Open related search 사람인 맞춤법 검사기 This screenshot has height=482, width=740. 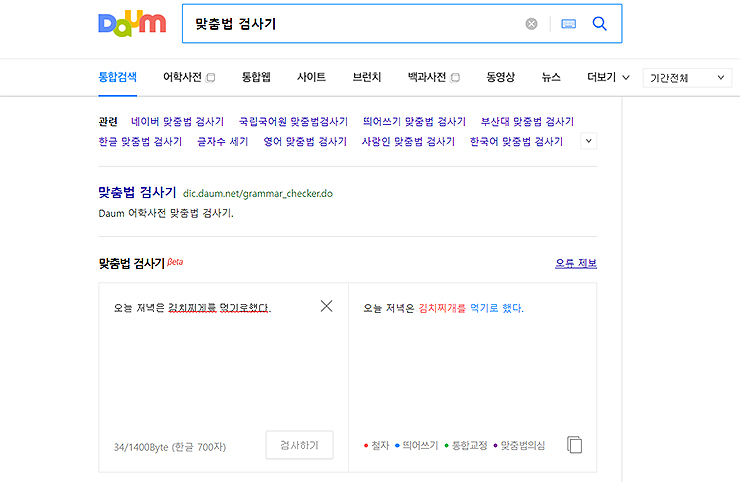click(408, 142)
